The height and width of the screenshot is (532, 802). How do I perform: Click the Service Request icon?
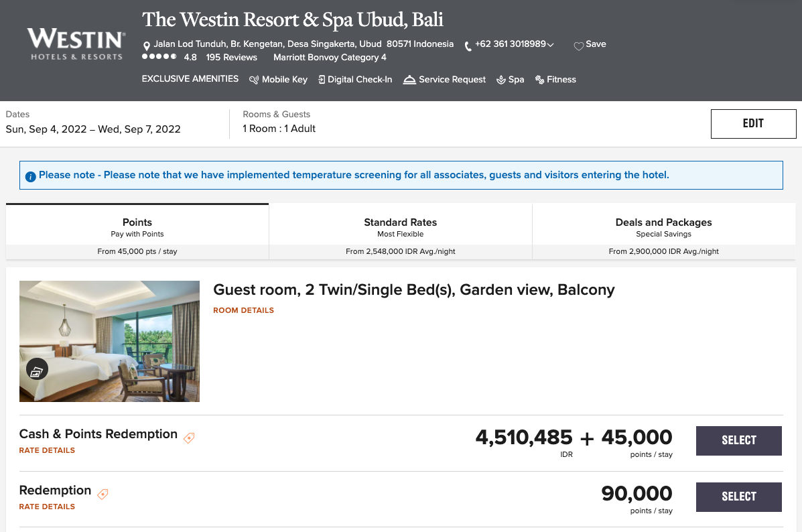pos(409,79)
